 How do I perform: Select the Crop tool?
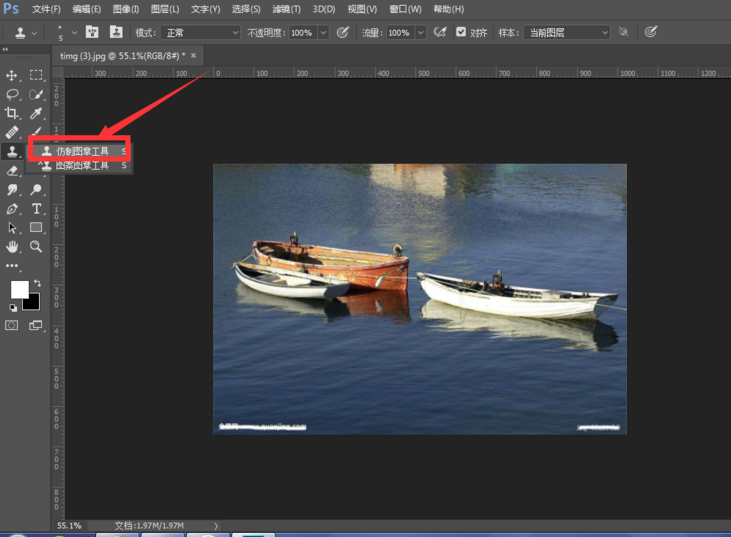coord(12,113)
